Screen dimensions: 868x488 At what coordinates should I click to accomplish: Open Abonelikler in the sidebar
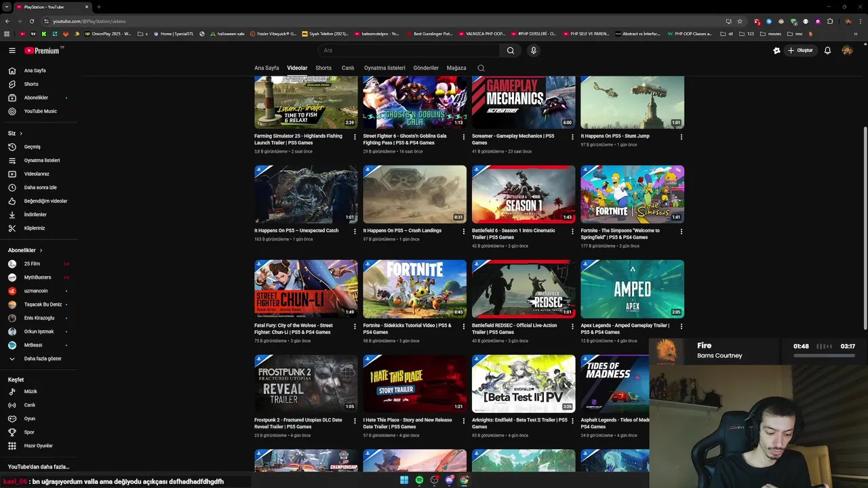pyautogui.click(x=36, y=98)
